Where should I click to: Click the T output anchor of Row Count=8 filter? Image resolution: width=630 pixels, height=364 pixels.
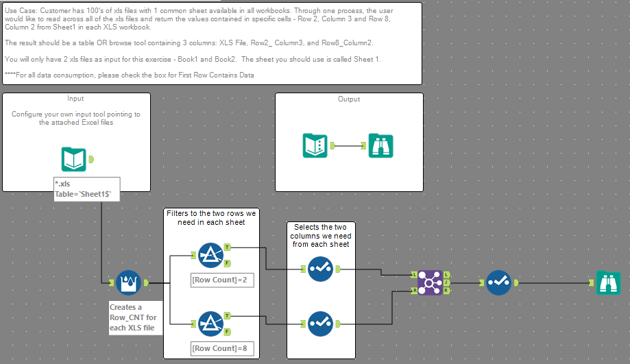click(x=228, y=316)
